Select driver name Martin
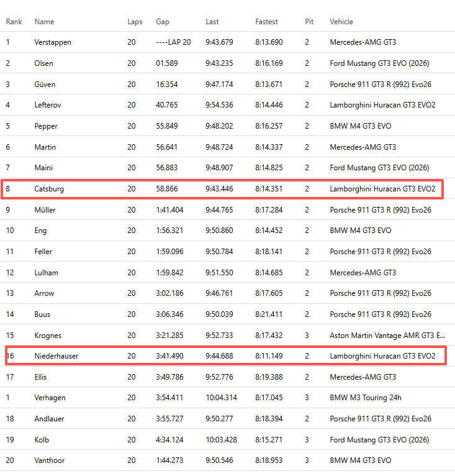This screenshot has width=455, height=476. (x=45, y=147)
